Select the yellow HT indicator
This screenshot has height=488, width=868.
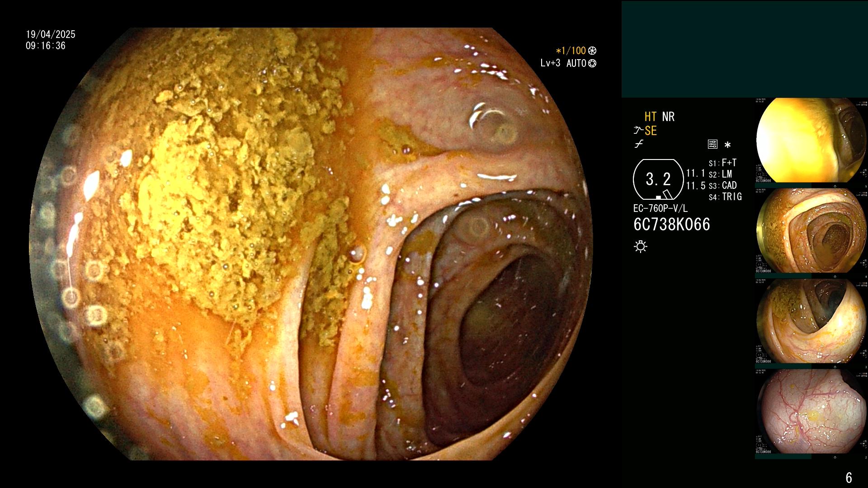(651, 117)
